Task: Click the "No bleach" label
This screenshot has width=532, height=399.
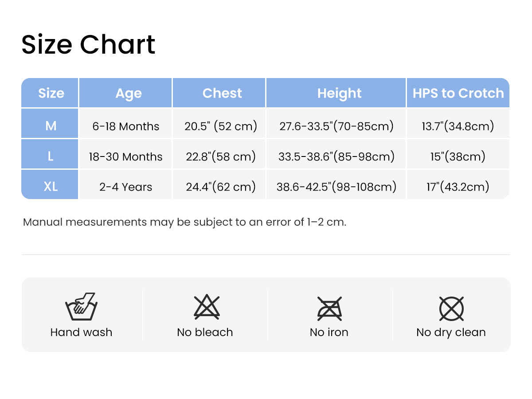Action: pyautogui.click(x=205, y=332)
